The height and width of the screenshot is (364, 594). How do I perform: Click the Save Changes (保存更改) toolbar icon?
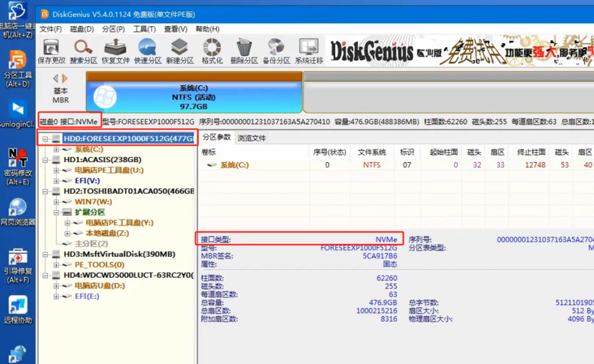click(52, 51)
